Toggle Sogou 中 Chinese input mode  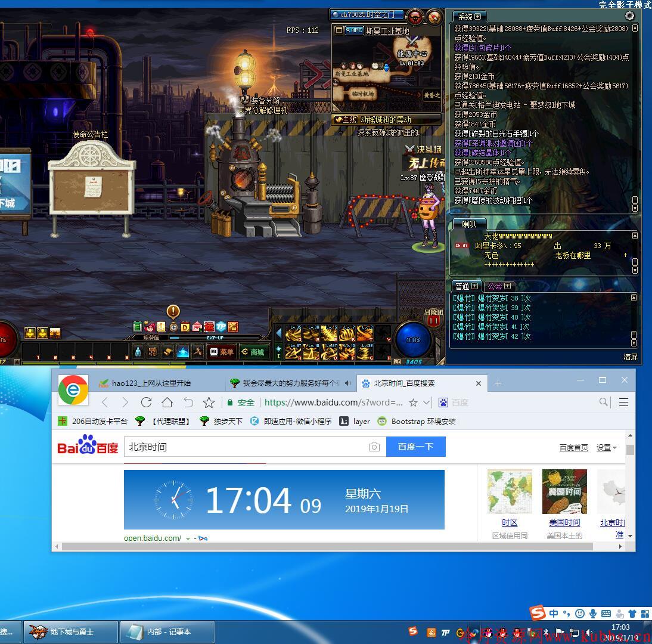[x=554, y=613]
